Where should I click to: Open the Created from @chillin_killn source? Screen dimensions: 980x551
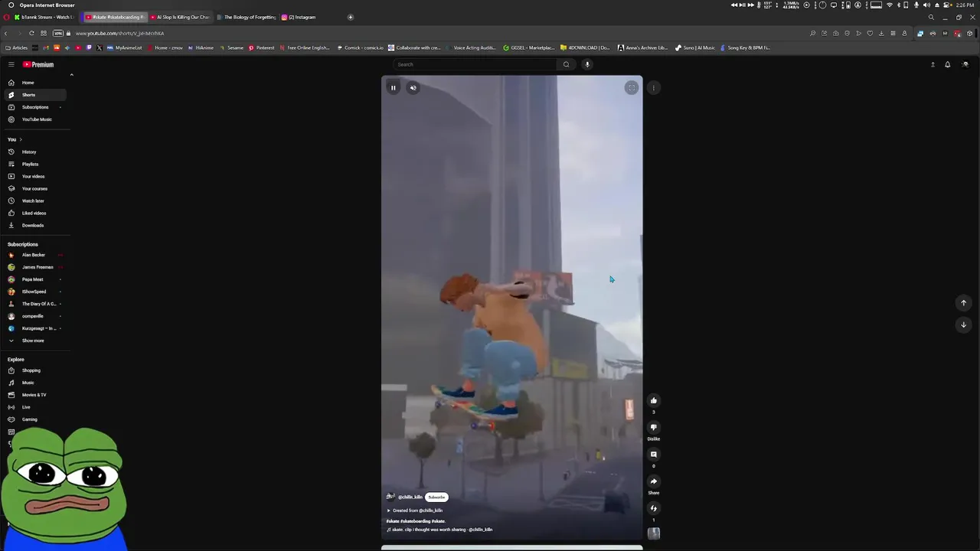point(415,510)
